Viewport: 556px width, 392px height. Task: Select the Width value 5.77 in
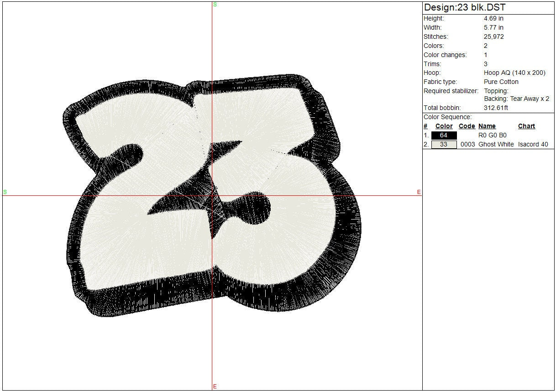click(x=493, y=28)
